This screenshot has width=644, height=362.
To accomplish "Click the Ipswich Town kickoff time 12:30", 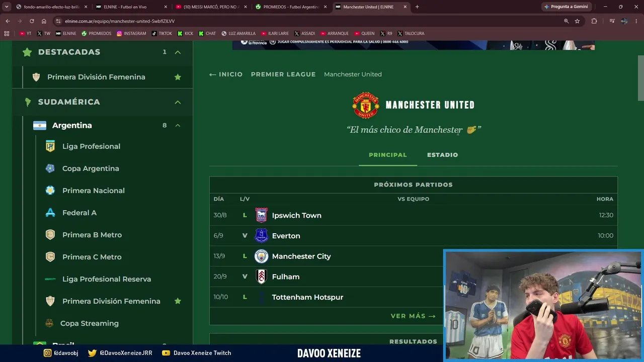I will [606, 215].
